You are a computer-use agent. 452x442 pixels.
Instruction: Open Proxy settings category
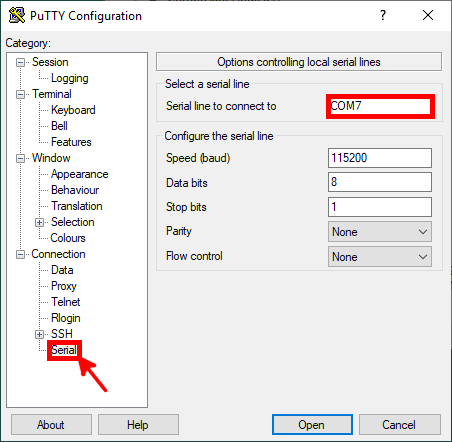point(64,286)
